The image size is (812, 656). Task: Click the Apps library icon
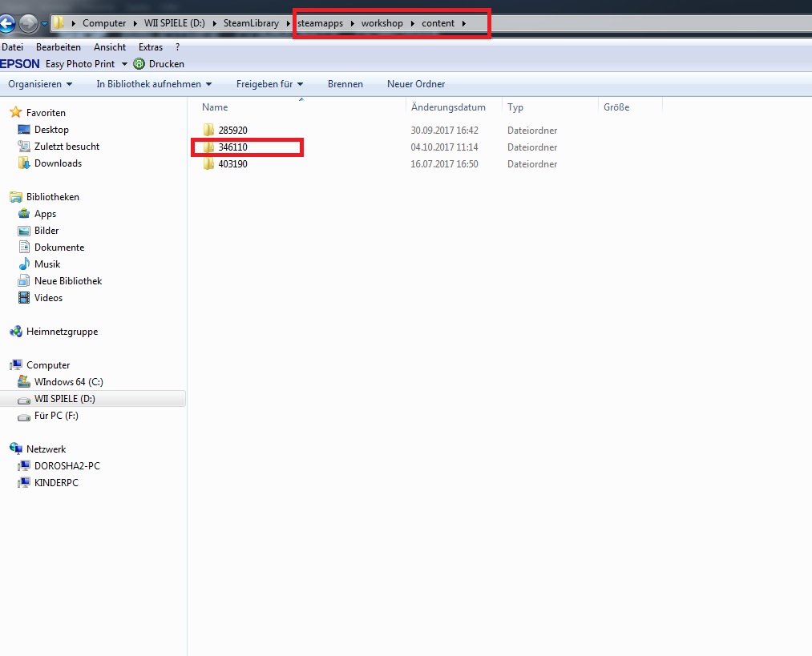click(24, 214)
